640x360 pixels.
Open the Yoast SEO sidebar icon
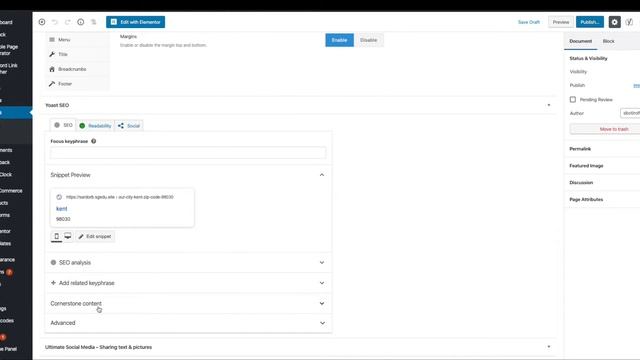(x=629, y=22)
